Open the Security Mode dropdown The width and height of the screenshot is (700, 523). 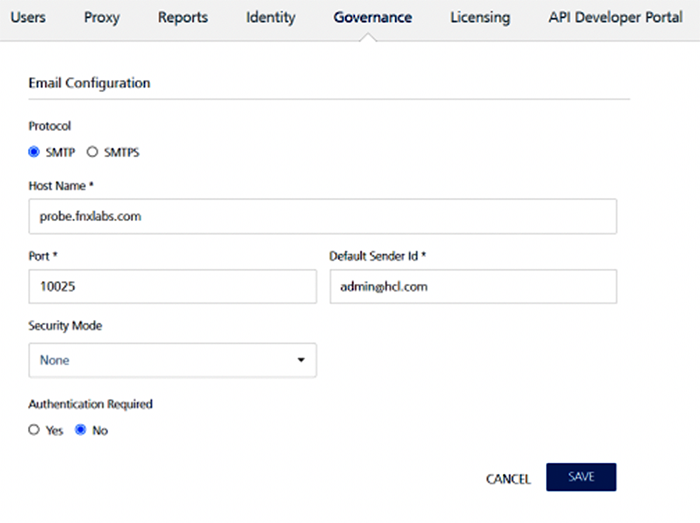click(x=173, y=360)
